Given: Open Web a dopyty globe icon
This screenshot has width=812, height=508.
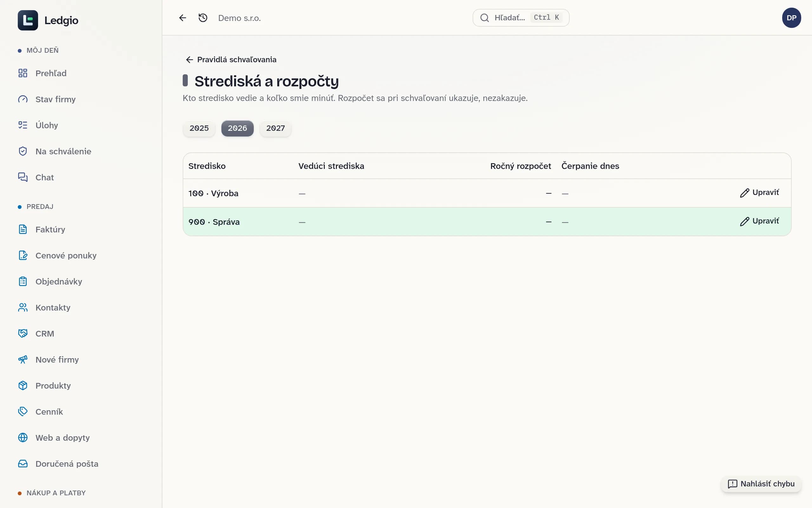Looking at the screenshot, I should click(x=23, y=438).
